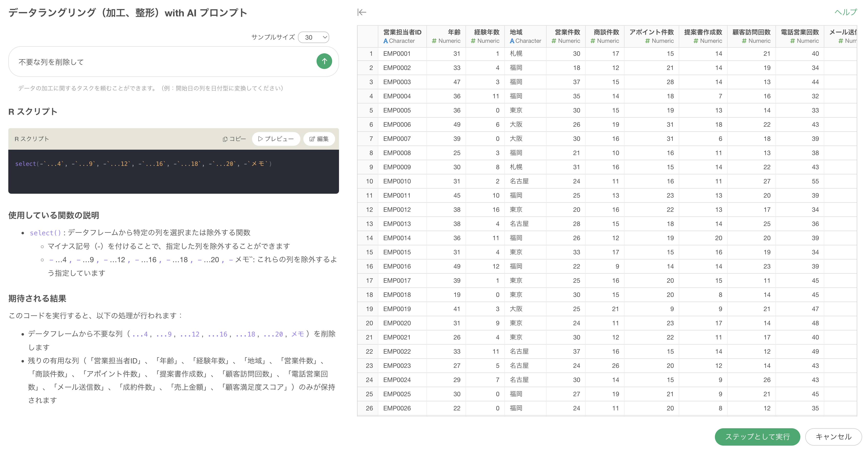868x451 pixels.
Task: Copy the R script
Action: coord(234,139)
